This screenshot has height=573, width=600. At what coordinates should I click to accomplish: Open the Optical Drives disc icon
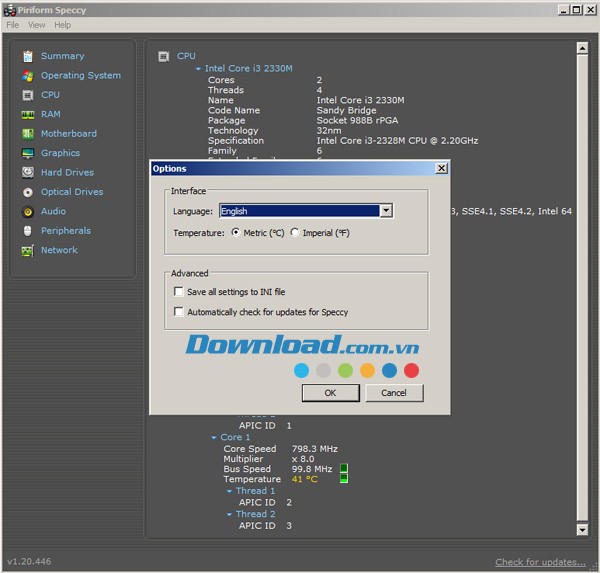(27, 192)
